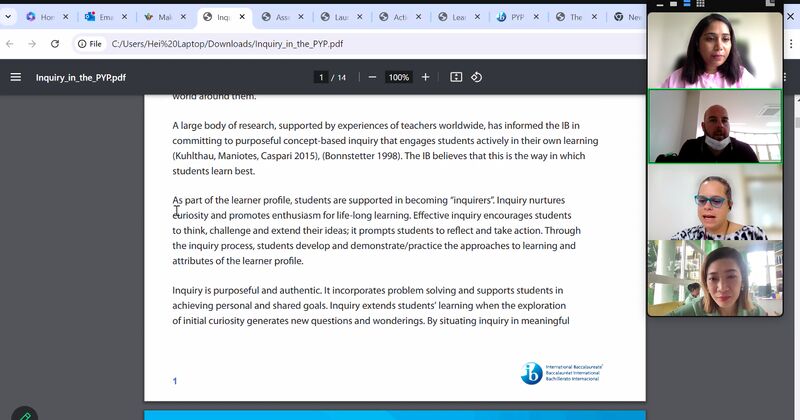Rotate the PDF counterclockwise

(x=477, y=77)
